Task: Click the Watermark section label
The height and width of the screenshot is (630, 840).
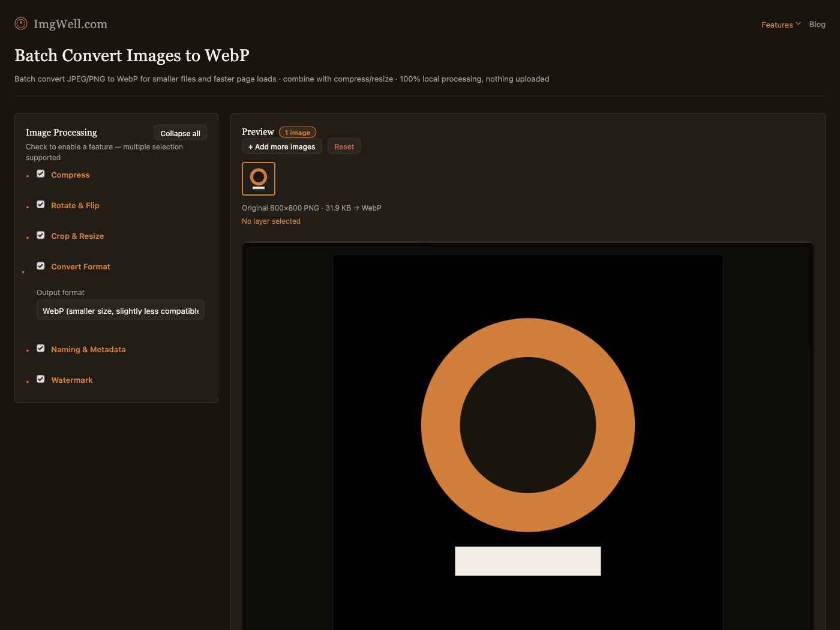Action: point(72,380)
